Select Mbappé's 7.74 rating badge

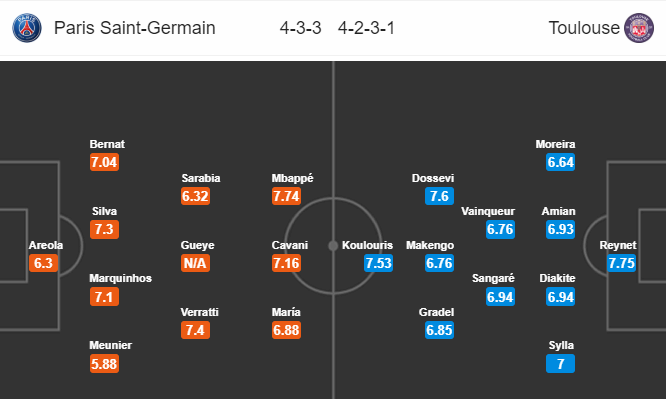(286, 196)
